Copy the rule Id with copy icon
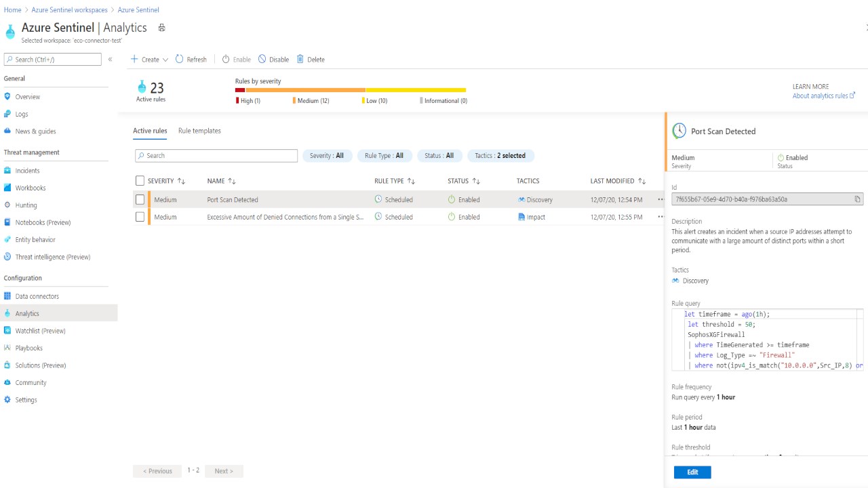 [857, 199]
